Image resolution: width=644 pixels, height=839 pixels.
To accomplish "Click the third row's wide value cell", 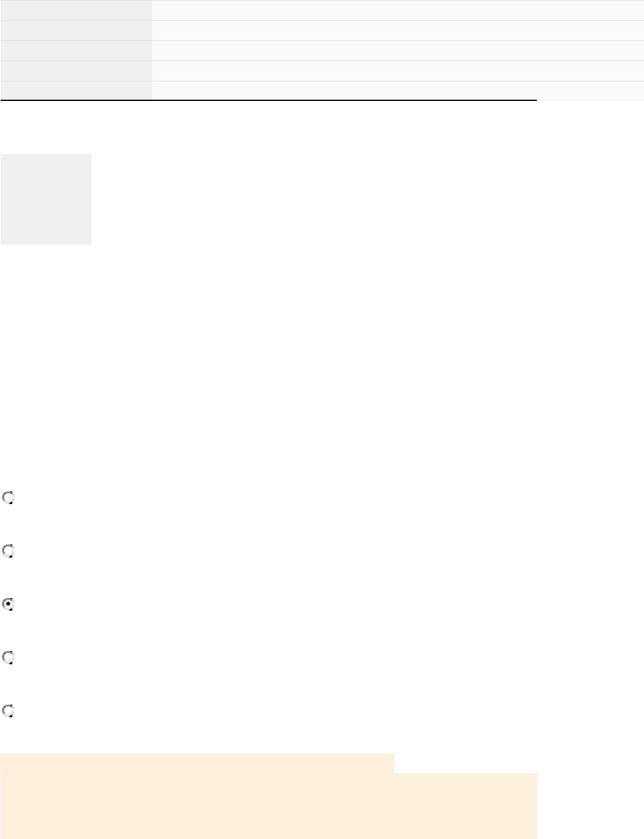I will click(x=397, y=50).
